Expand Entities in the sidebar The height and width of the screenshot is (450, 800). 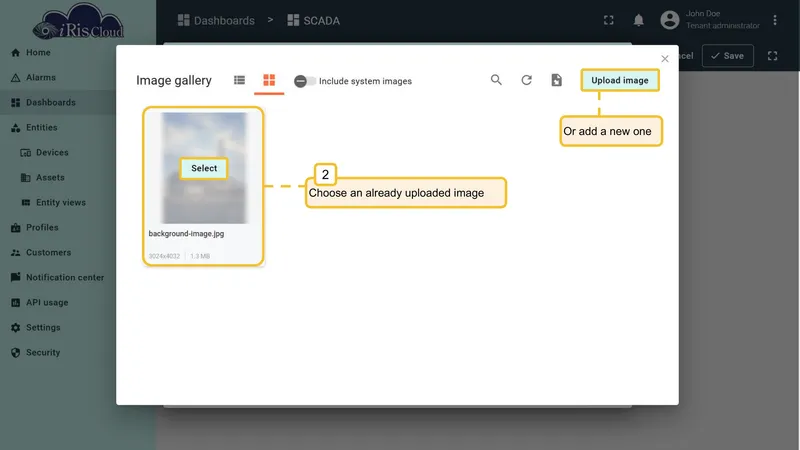tap(58, 128)
